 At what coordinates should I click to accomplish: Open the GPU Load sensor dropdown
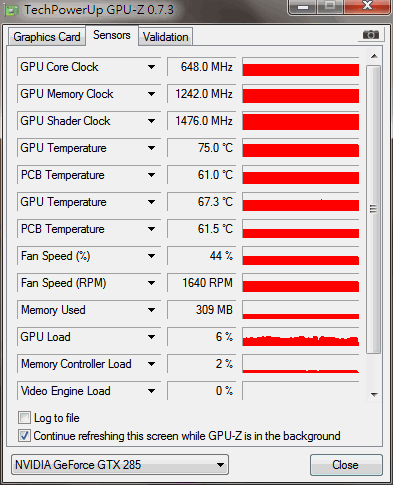[x=151, y=337]
